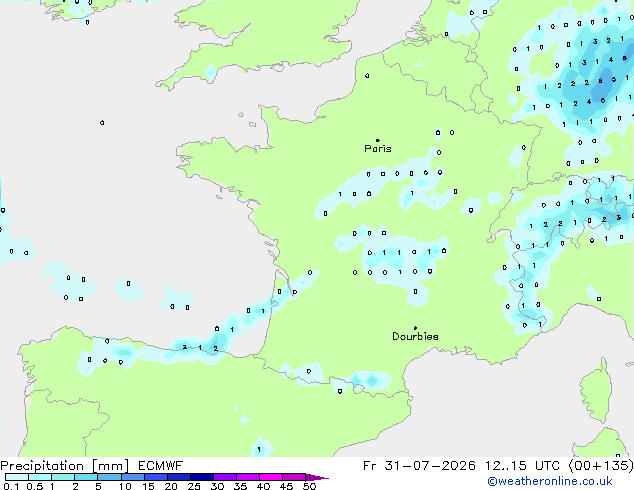This screenshot has height=490, width=634.
Task: Click the 'Precipitation [mm]' title text
Action: [65, 466]
